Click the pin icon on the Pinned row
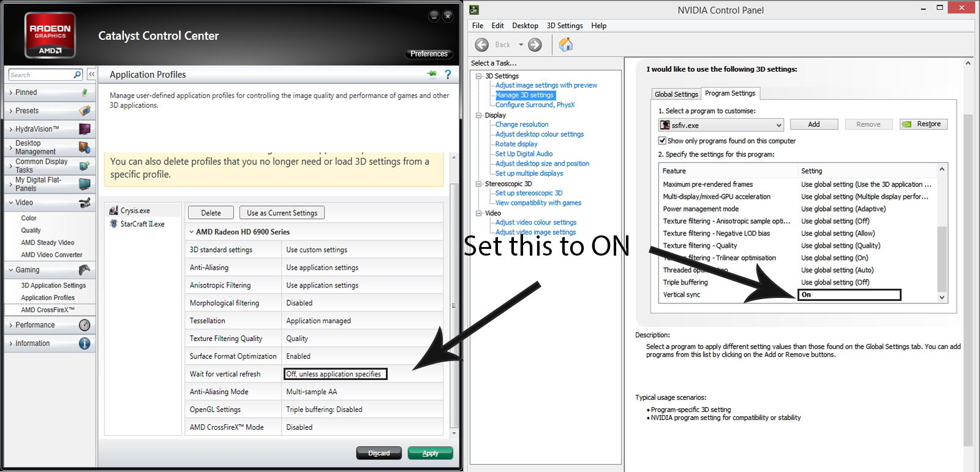 click(x=85, y=93)
